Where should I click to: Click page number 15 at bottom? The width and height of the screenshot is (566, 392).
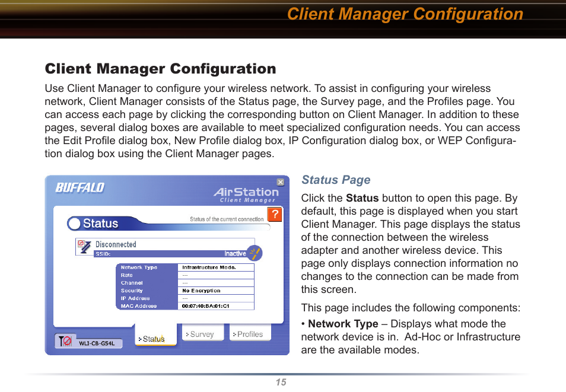click(281, 383)
